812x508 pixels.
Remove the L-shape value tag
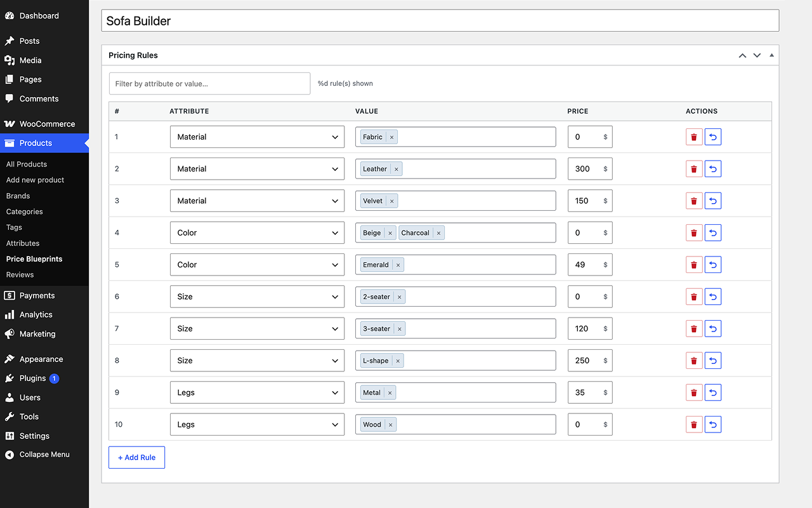pos(398,361)
